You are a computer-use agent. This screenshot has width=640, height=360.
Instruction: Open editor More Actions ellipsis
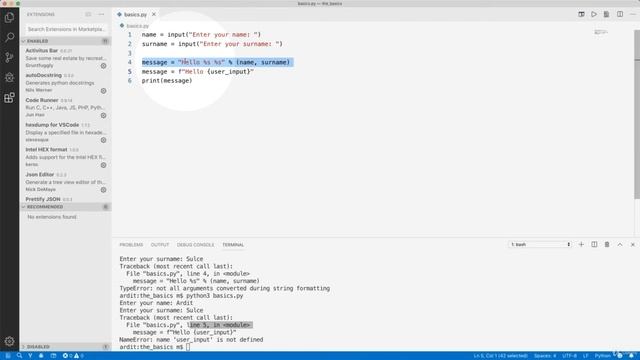(632, 14)
